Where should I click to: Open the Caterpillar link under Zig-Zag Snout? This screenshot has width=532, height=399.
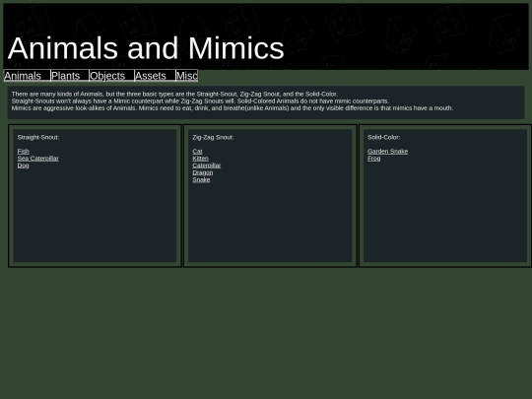tap(207, 166)
